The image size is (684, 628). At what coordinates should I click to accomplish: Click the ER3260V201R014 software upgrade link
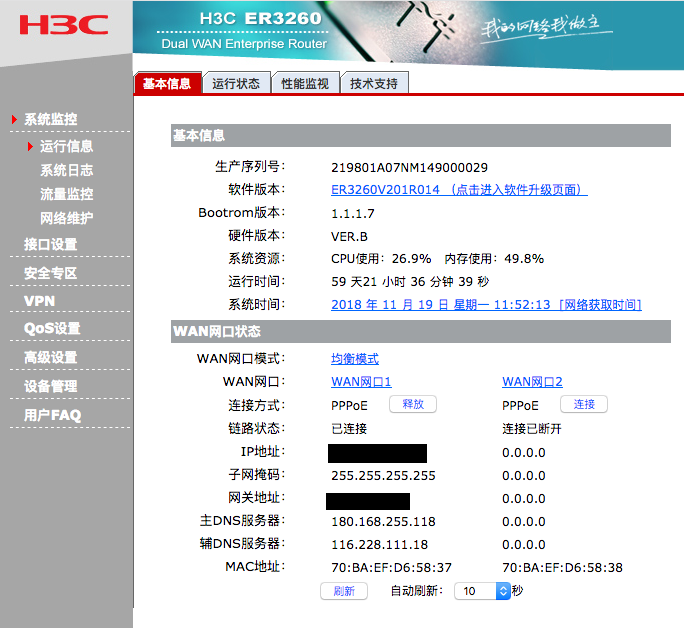(459, 190)
